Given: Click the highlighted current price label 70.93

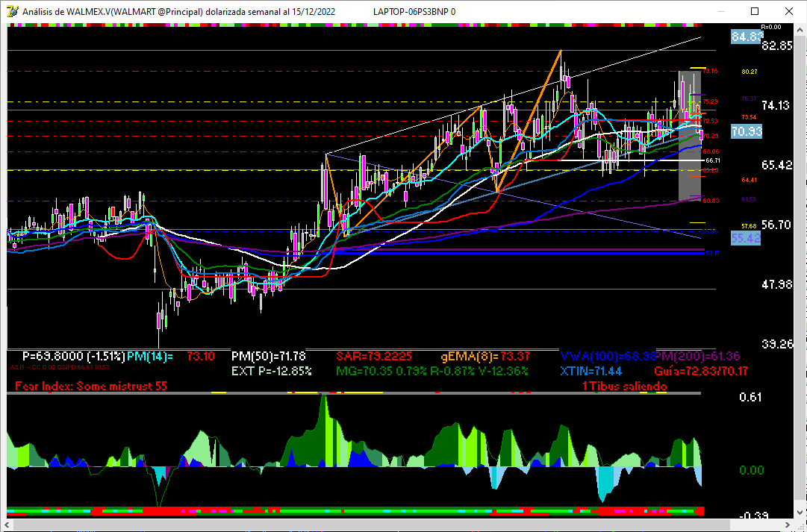Looking at the screenshot, I should tap(747, 132).
